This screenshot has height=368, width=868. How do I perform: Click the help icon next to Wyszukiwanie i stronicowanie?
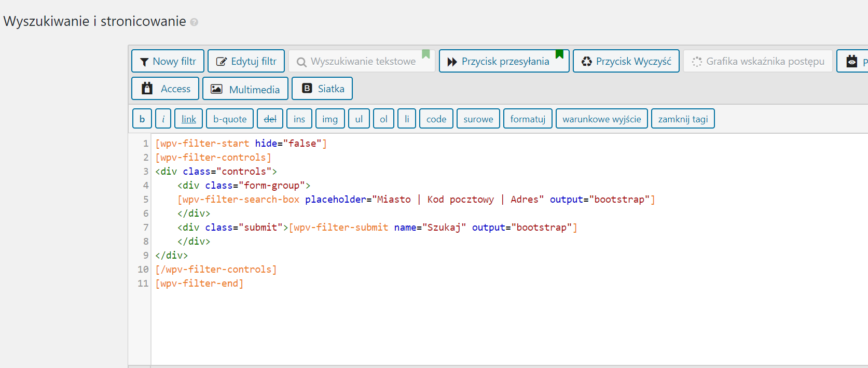point(194,22)
